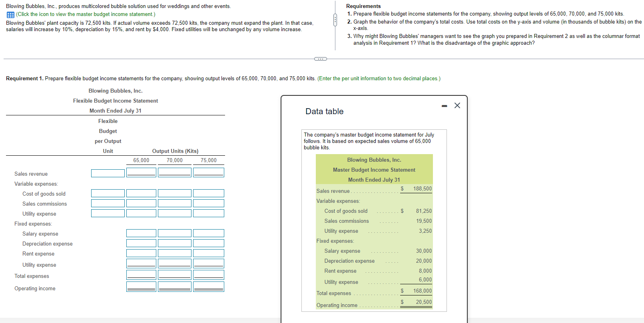Click the Requirements heading text

click(x=363, y=6)
